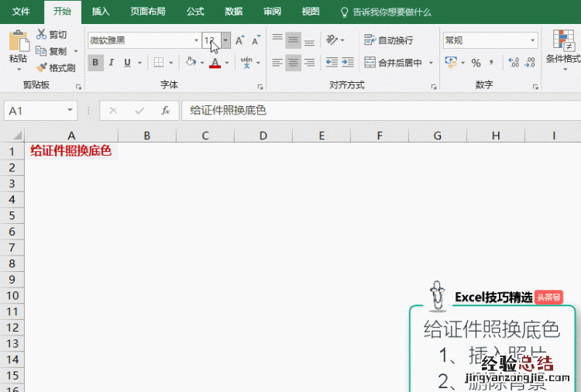The width and height of the screenshot is (581, 392).
Task: Click the 合并后居中 merge button
Action: [x=394, y=63]
